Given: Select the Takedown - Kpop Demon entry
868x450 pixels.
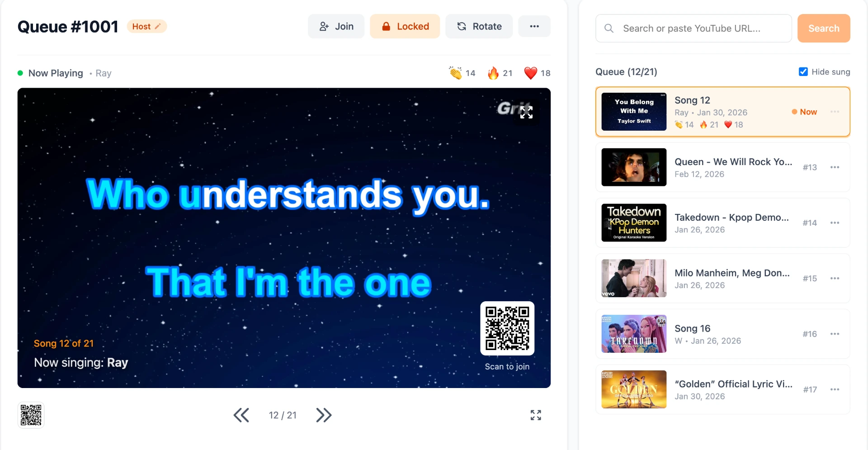Looking at the screenshot, I should (722, 223).
